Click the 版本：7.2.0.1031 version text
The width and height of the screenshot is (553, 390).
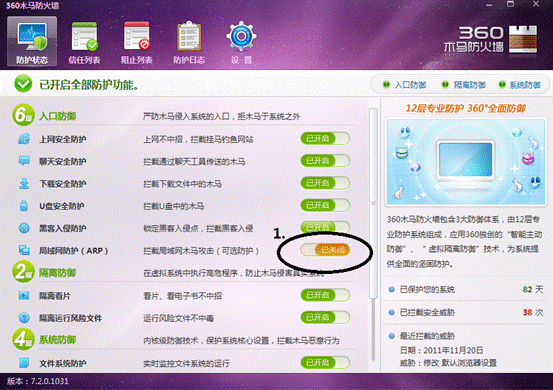click(38, 381)
